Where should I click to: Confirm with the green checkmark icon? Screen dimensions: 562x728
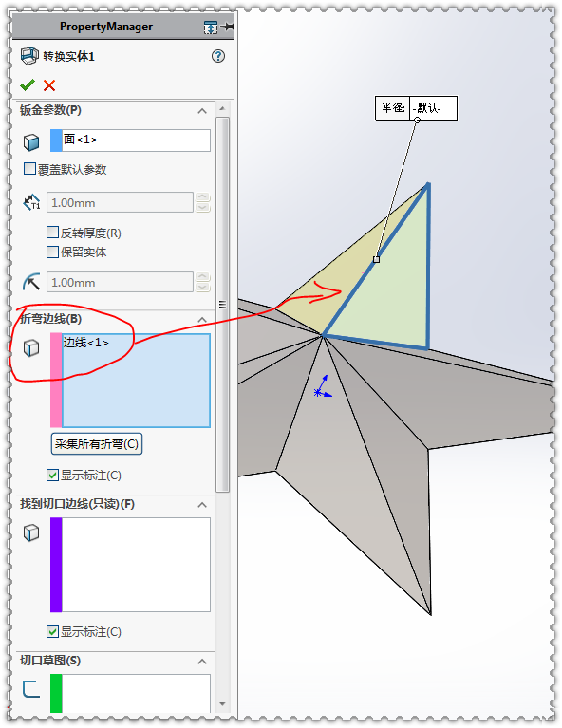click(28, 85)
